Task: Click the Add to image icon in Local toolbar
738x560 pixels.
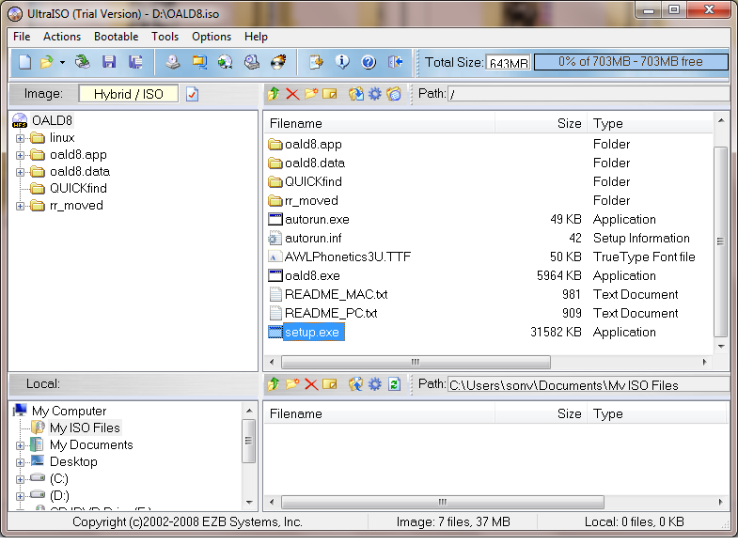Action: pyautogui.click(x=355, y=384)
